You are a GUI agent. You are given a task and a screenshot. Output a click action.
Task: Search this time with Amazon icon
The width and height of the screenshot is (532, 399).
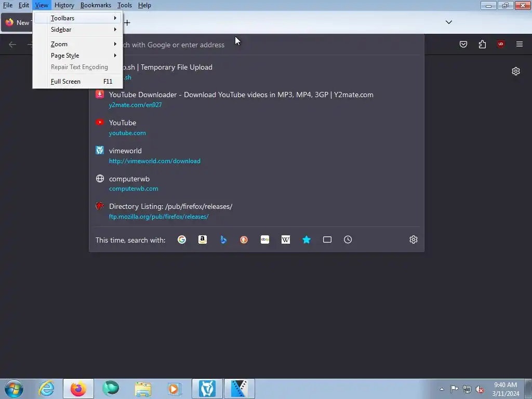click(x=203, y=240)
